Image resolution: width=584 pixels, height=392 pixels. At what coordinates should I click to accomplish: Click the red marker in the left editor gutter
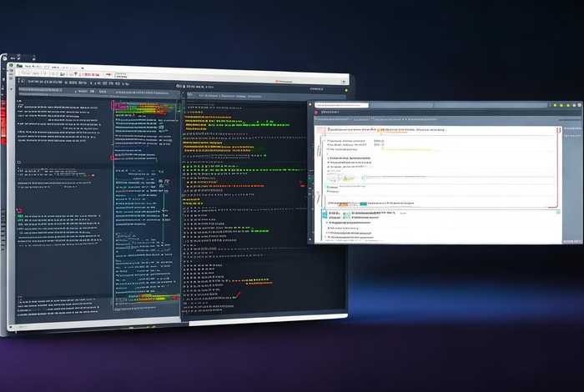pyautogui.click(x=18, y=210)
